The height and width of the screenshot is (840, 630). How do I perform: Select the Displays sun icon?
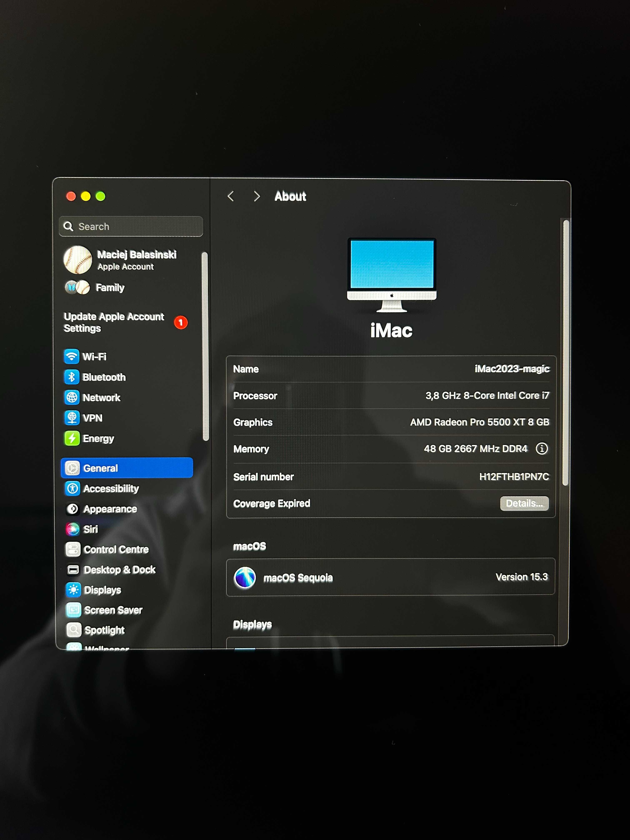(x=73, y=590)
